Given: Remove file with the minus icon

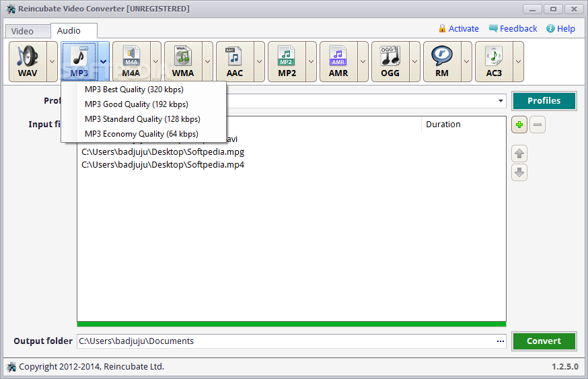Looking at the screenshot, I should point(538,125).
